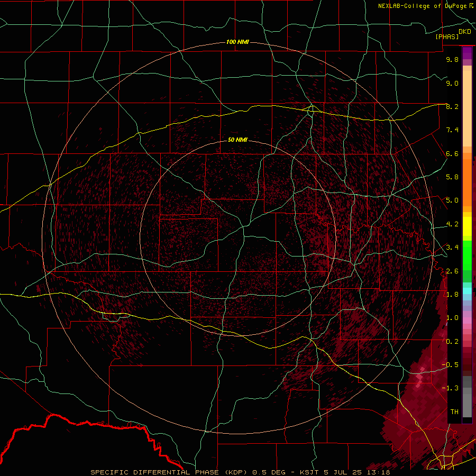
Task: Click the 0.2 value on the color scale
Action: coord(452,342)
